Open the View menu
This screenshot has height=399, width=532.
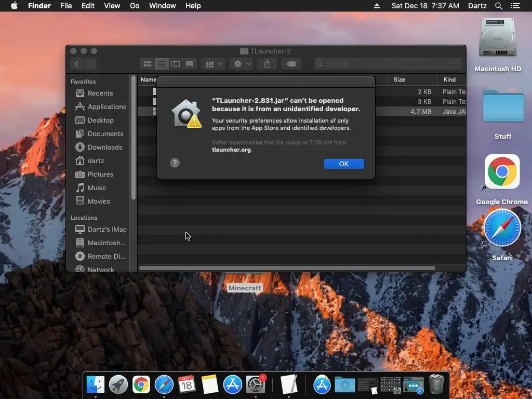click(112, 6)
